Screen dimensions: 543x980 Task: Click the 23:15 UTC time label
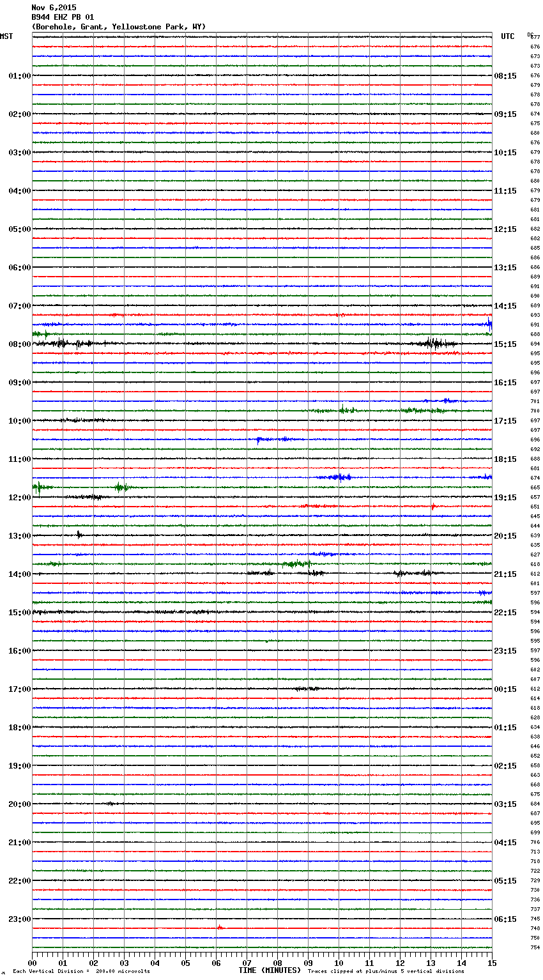[505, 651]
